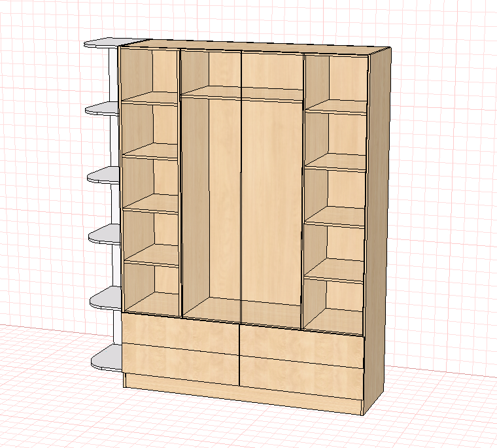Screen dimensions: 497x448
Task: Select the third gray rounded corner shelf from top
Action: point(103,175)
